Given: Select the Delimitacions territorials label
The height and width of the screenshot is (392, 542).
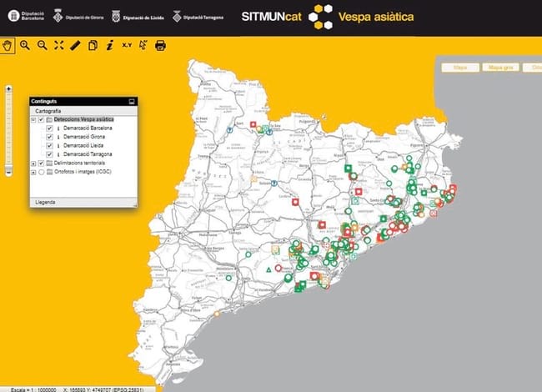Looking at the screenshot, I should coord(79,163).
